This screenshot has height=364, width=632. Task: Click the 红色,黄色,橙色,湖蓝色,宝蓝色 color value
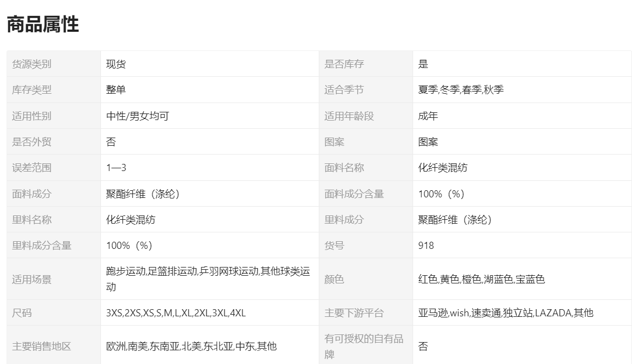tap(481, 280)
